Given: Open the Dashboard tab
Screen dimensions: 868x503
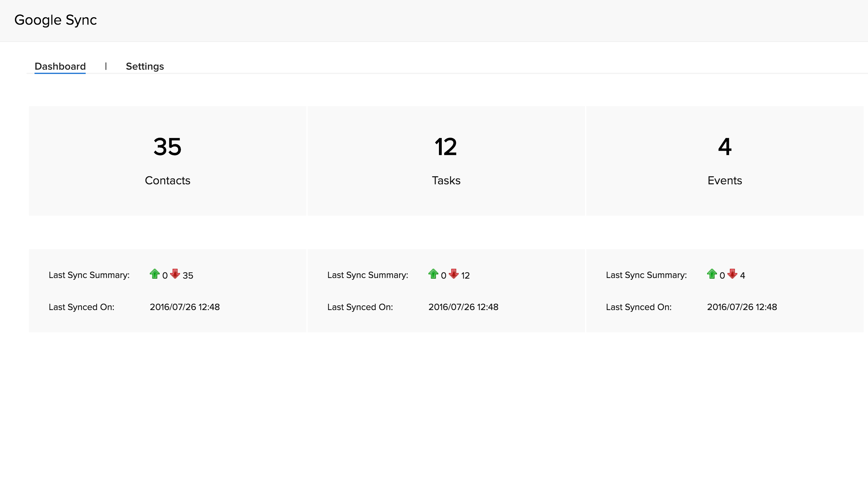Looking at the screenshot, I should (60, 66).
